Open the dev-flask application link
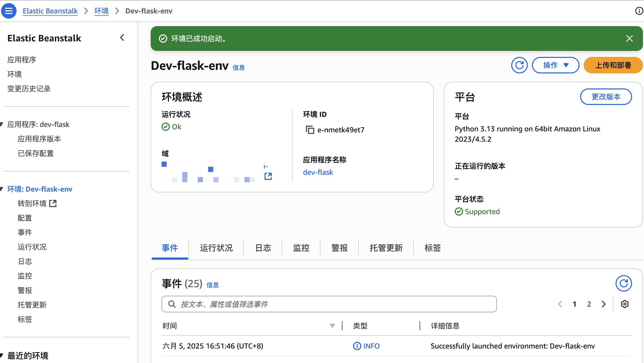Image resolution: width=644 pixels, height=363 pixels. pyautogui.click(x=318, y=172)
